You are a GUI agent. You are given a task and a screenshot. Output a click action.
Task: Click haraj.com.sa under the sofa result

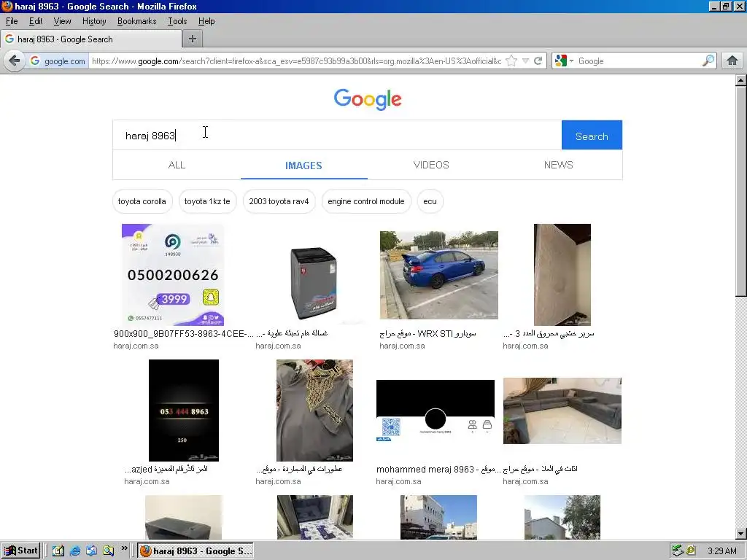[525, 481]
